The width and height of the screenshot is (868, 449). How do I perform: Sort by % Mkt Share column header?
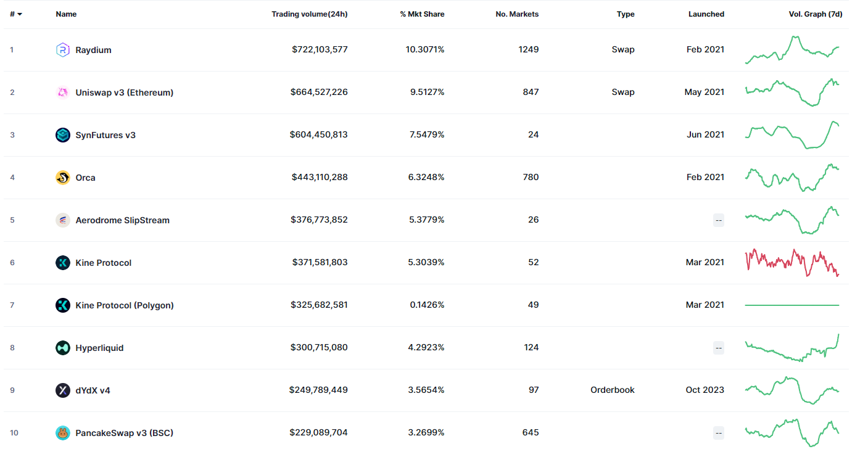[x=422, y=14]
